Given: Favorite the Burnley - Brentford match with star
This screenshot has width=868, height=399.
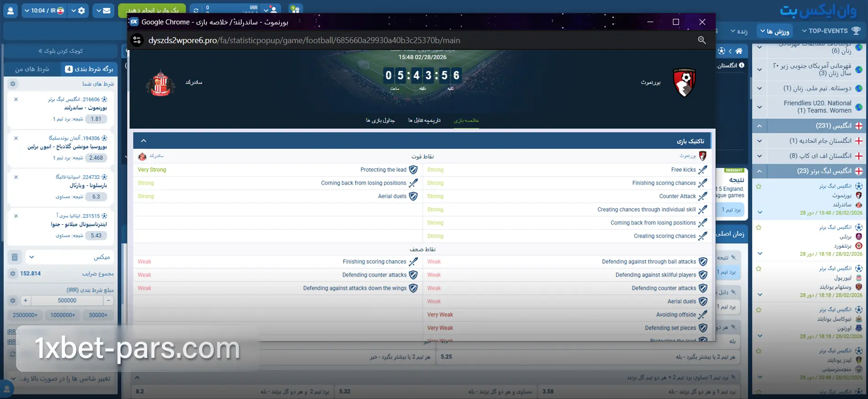Looking at the screenshot, I should pos(759,227).
